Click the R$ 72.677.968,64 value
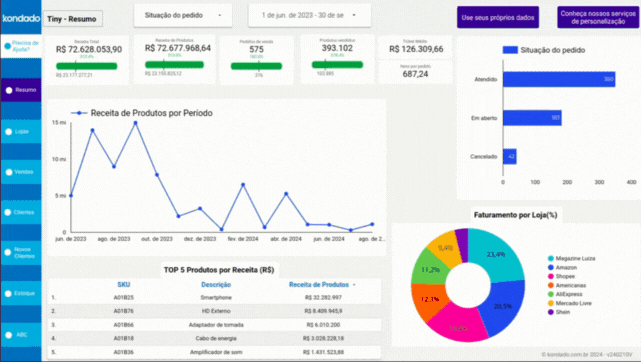The image size is (641, 362). point(178,48)
